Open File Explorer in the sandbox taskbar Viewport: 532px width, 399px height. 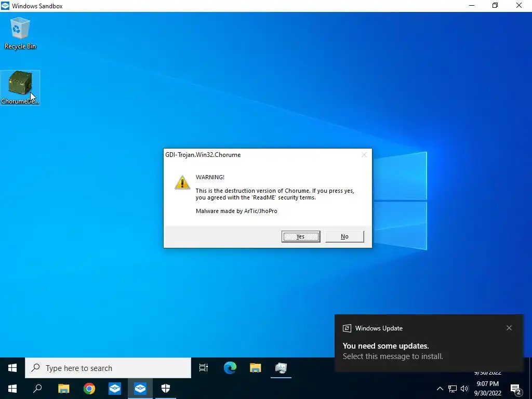(255, 368)
